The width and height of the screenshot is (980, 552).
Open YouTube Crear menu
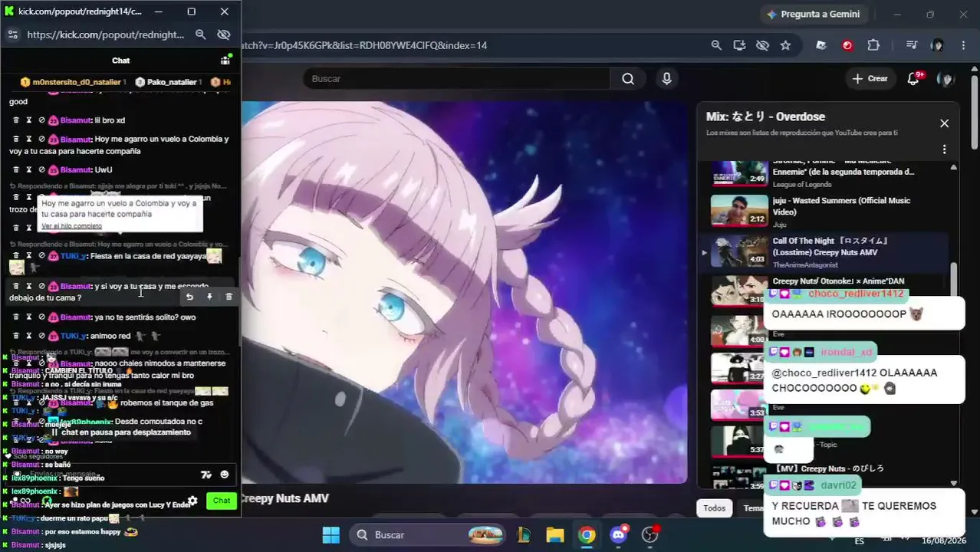pyautogui.click(x=870, y=78)
